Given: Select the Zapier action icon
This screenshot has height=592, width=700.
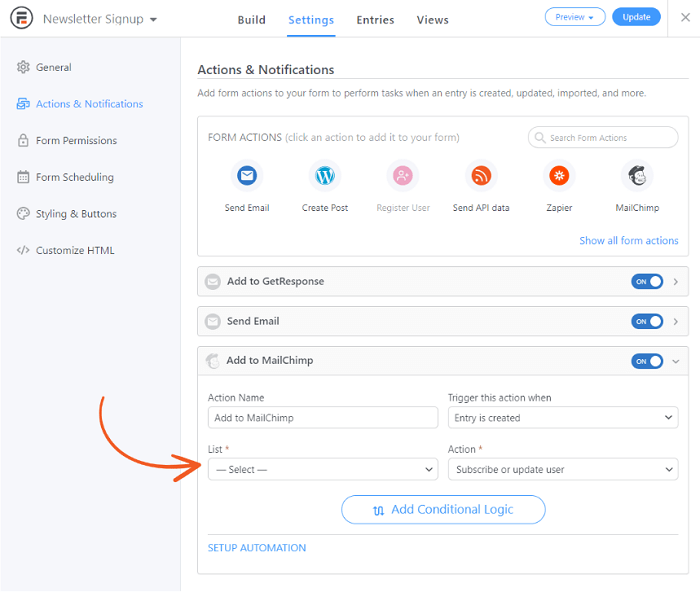Looking at the screenshot, I should pyautogui.click(x=559, y=175).
